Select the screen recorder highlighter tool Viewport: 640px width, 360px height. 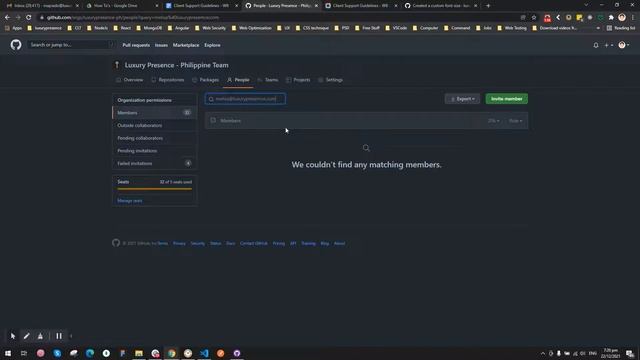40,336
